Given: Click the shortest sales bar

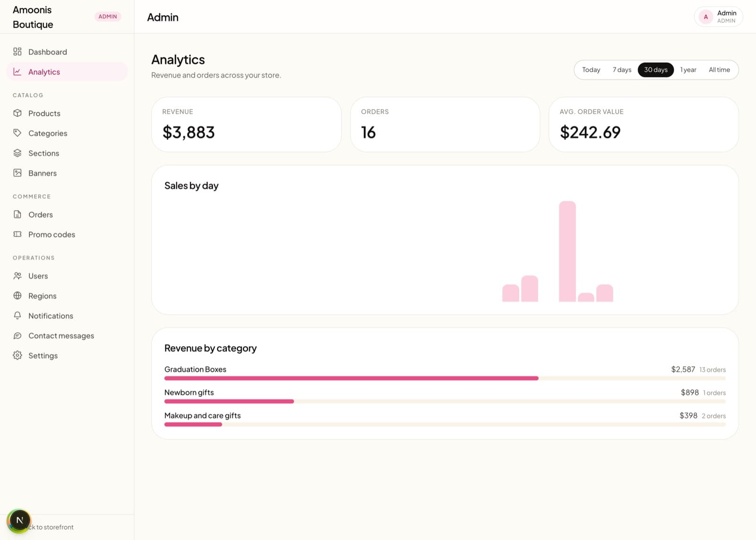Looking at the screenshot, I should click(x=586, y=297).
